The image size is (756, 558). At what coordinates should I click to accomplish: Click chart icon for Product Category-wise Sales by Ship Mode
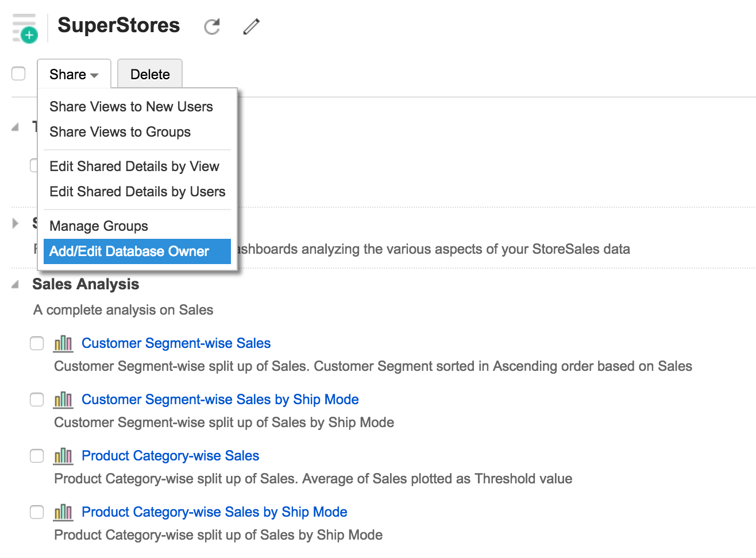(x=63, y=512)
